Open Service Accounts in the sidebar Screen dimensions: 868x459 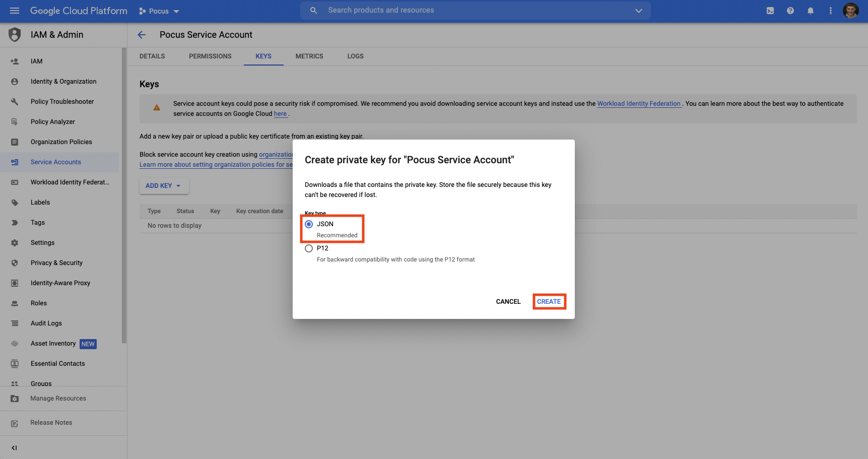59,162
